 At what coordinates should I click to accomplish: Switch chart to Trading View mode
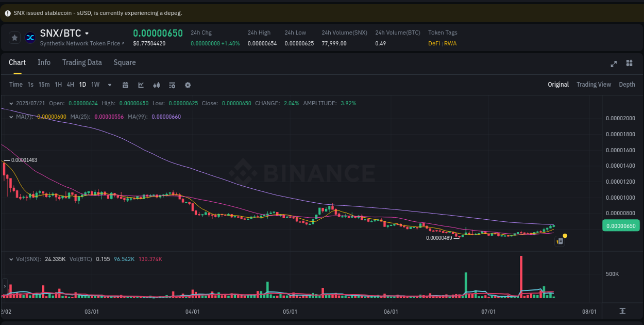coord(594,84)
